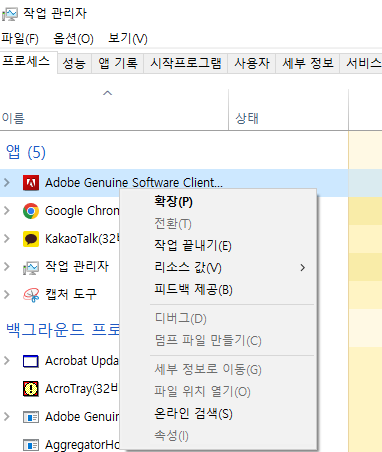Switch to the 세부 정보 tab
Viewport: 382px width, 452px height.
308,63
